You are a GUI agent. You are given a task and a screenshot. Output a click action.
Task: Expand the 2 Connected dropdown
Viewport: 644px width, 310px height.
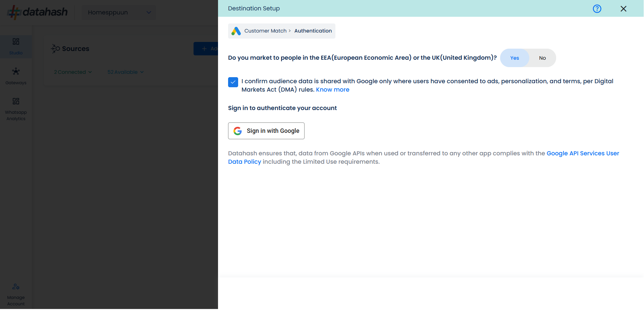73,72
